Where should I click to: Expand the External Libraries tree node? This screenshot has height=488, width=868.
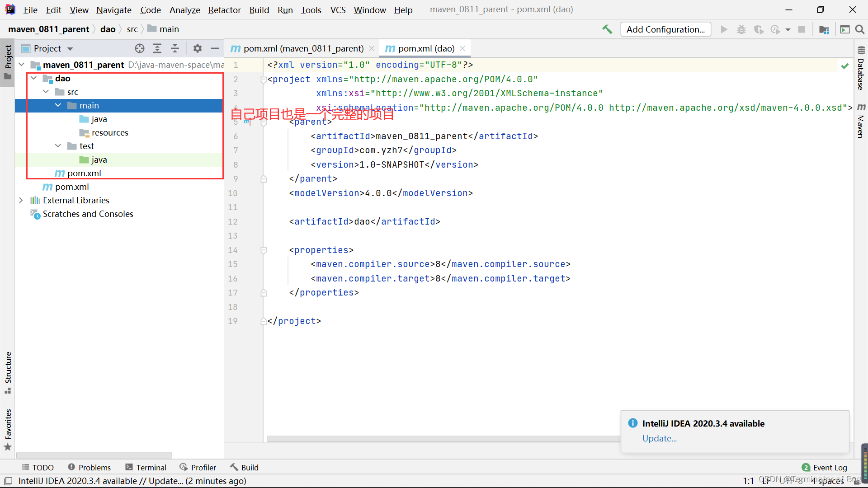pyautogui.click(x=20, y=200)
